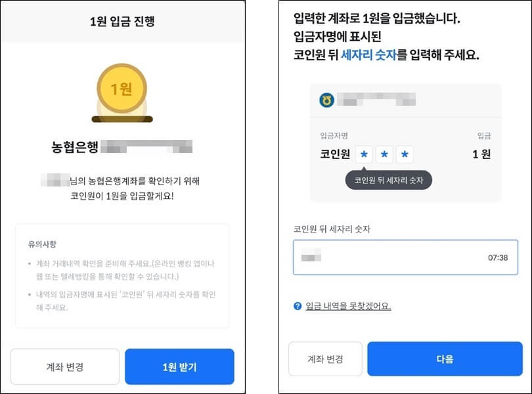Image resolution: width=532 pixels, height=394 pixels.
Task: Click the gold 1원 coin icon
Action: (x=122, y=87)
